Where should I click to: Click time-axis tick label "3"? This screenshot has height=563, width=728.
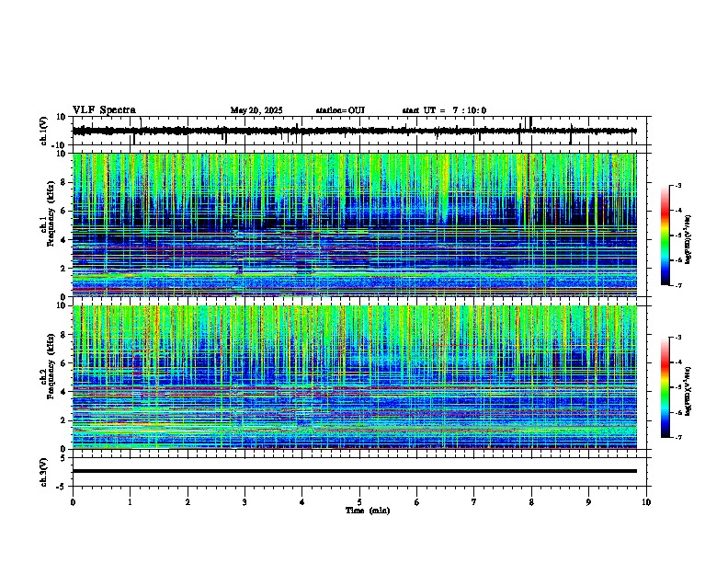pyautogui.click(x=245, y=502)
